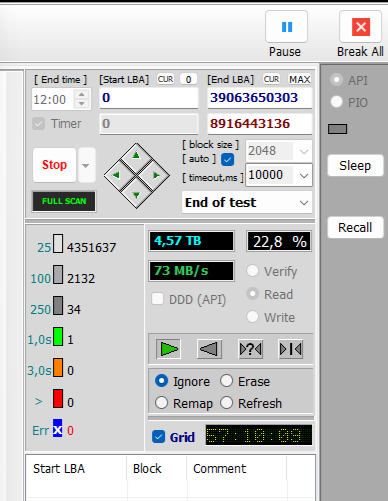Click the 34 block count value
The height and width of the screenshot is (501, 388).
(x=74, y=310)
